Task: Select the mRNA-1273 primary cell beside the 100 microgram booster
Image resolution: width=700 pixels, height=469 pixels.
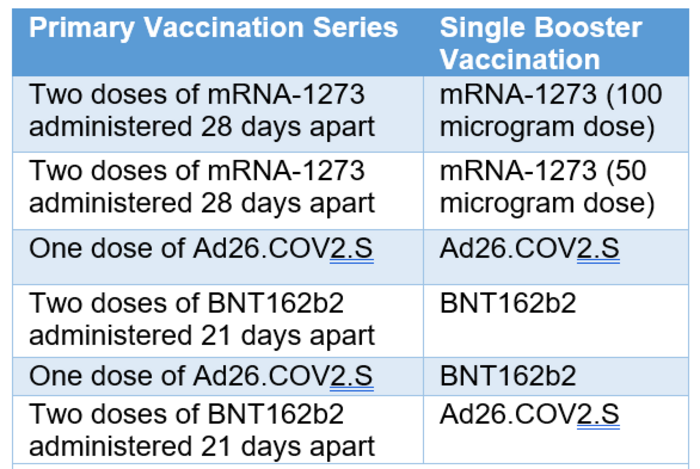Action: click(202, 111)
